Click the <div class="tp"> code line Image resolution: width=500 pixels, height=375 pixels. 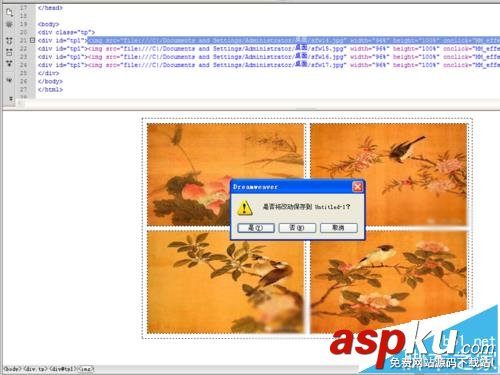(66, 32)
